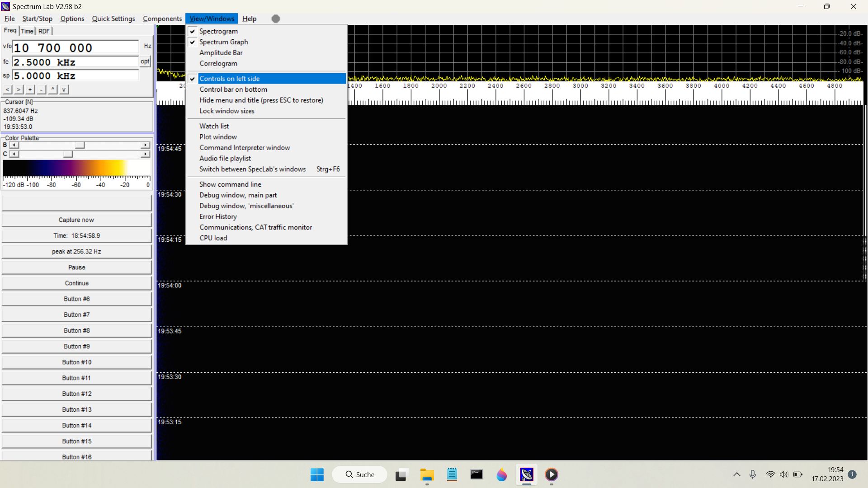Toggle the Spectrum Graph view option
Screen dimensions: 868x488
[266, 42]
